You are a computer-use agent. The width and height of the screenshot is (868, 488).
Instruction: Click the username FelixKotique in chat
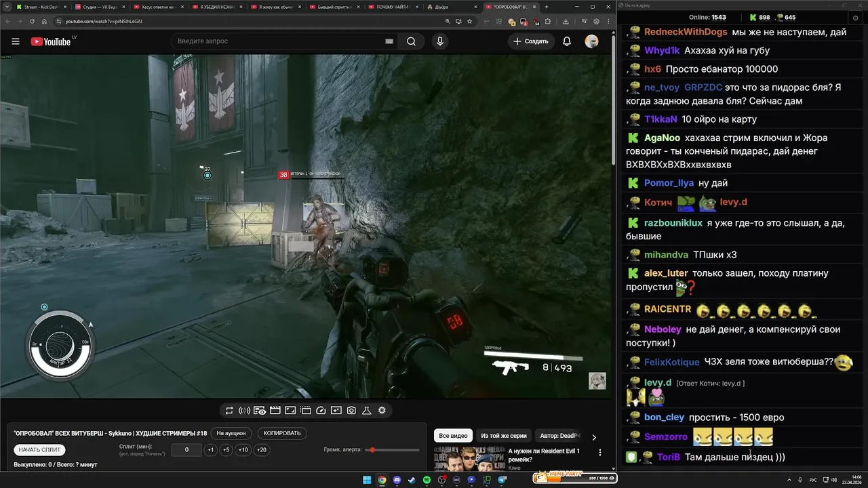click(671, 362)
